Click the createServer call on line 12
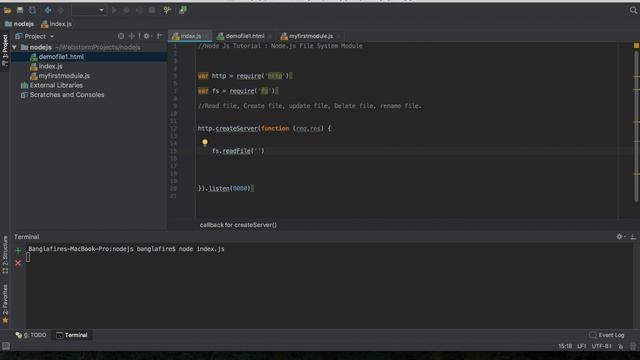Image resolution: width=640 pixels, height=360 pixels. coord(236,129)
